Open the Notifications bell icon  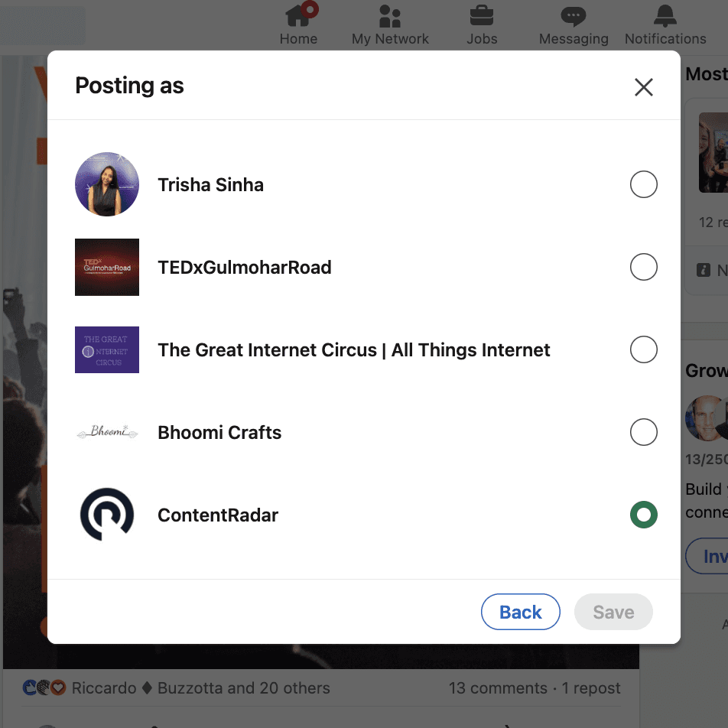point(665,15)
